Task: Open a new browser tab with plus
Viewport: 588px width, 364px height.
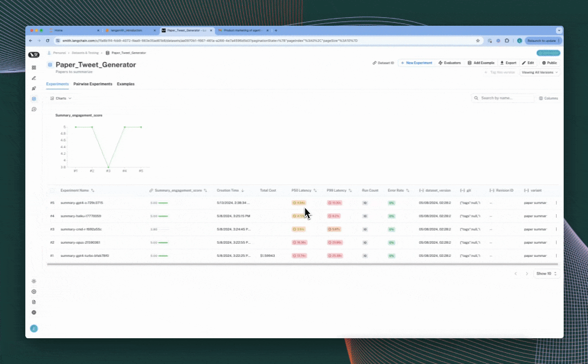Action: [x=276, y=30]
